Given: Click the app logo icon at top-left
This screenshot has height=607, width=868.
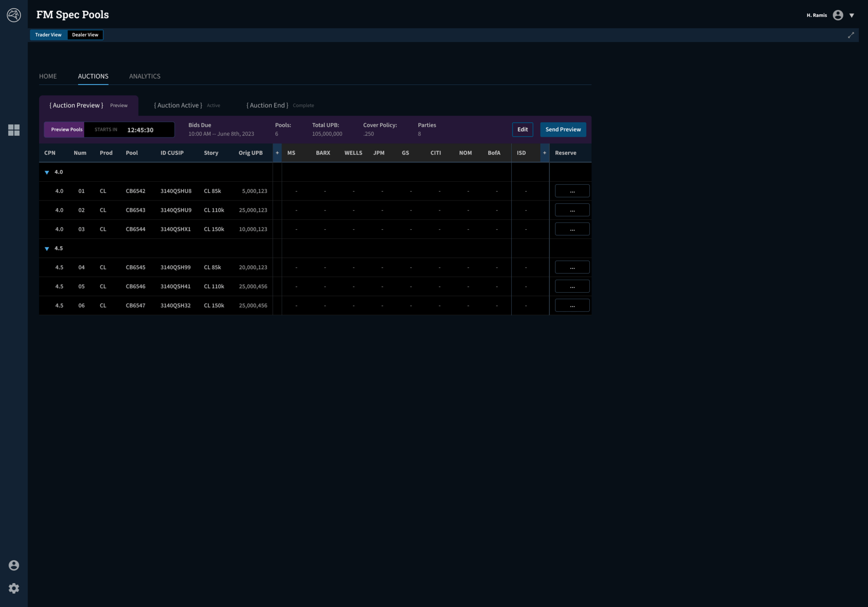Looking at the screenshot, I should pyautogui.click(x=14, y=15).
